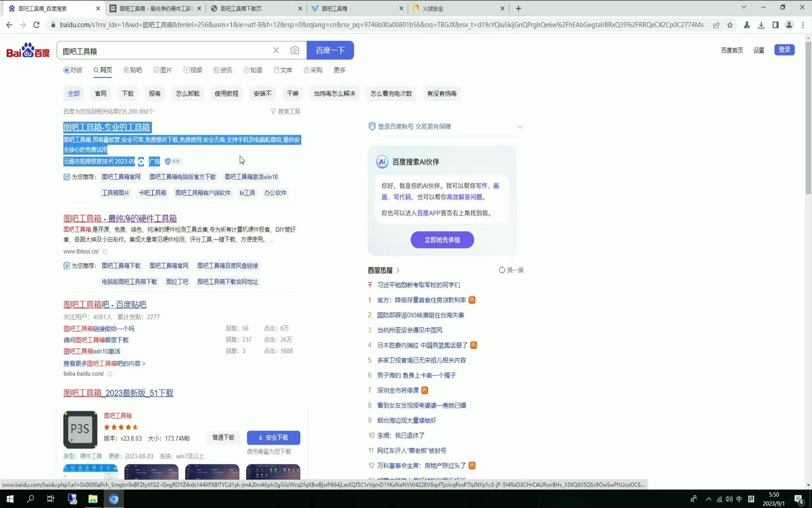This screenshot has height=508, width=812.
Task: Filter results by 使用教程
Action: click(226, 94)
